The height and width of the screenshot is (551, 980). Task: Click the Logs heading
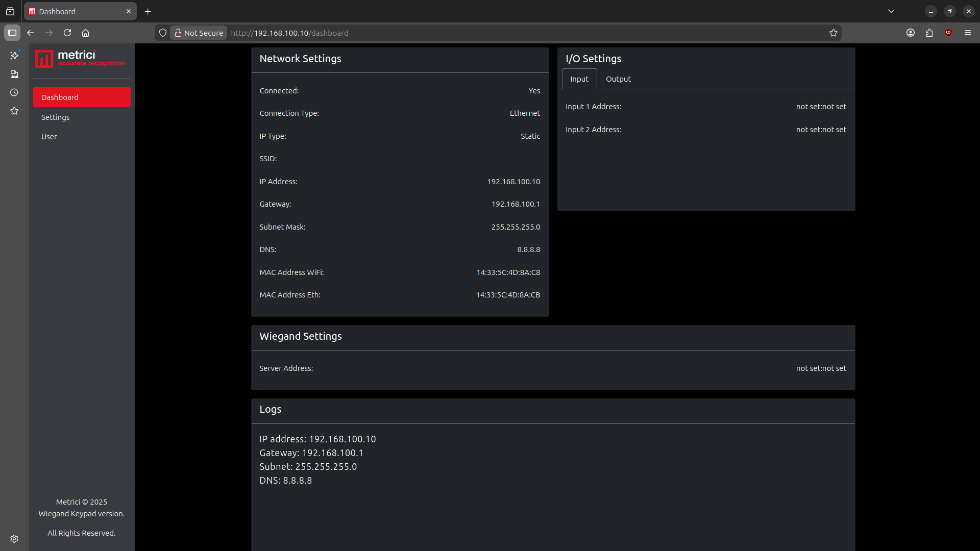pyautogui.click(x=270, y=409)
